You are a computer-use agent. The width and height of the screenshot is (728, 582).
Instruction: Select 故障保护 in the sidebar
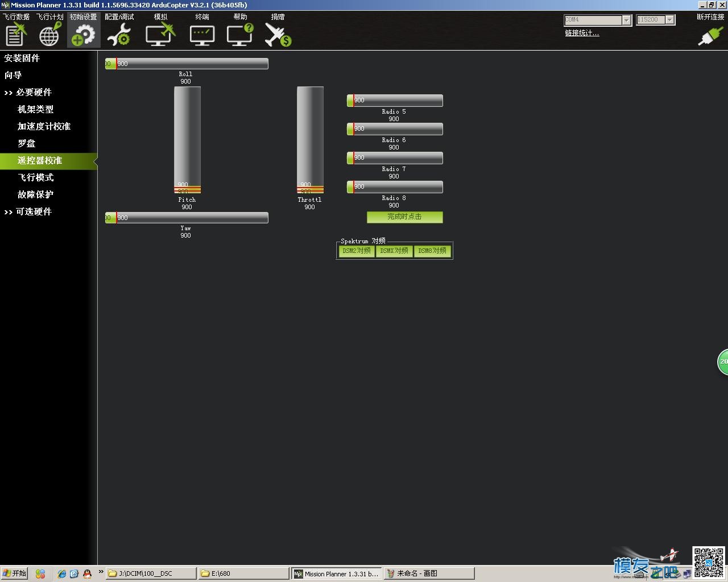[x=35, y=194]
